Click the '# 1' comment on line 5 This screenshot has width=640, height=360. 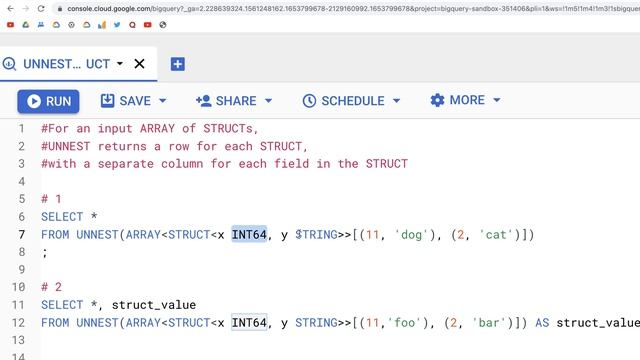[x=51, y=199]
